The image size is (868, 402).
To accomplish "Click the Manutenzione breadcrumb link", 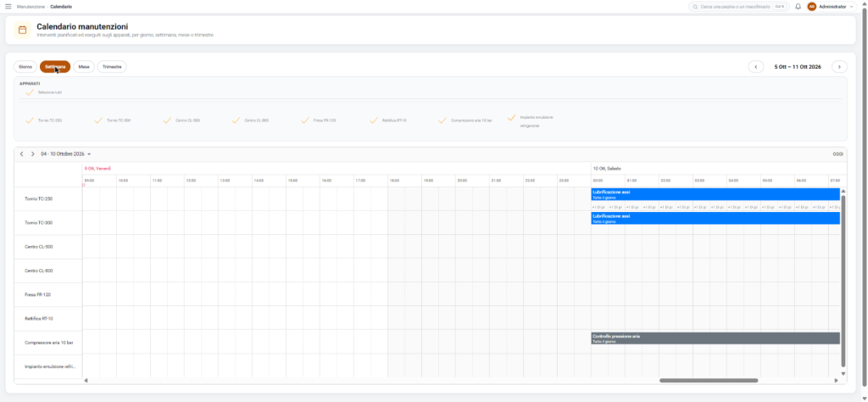I will [31, 7].
